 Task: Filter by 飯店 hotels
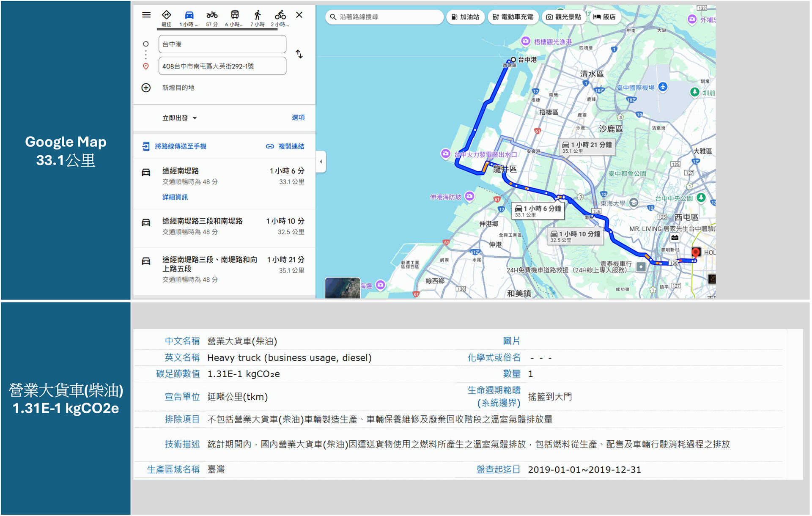[605, 17]
